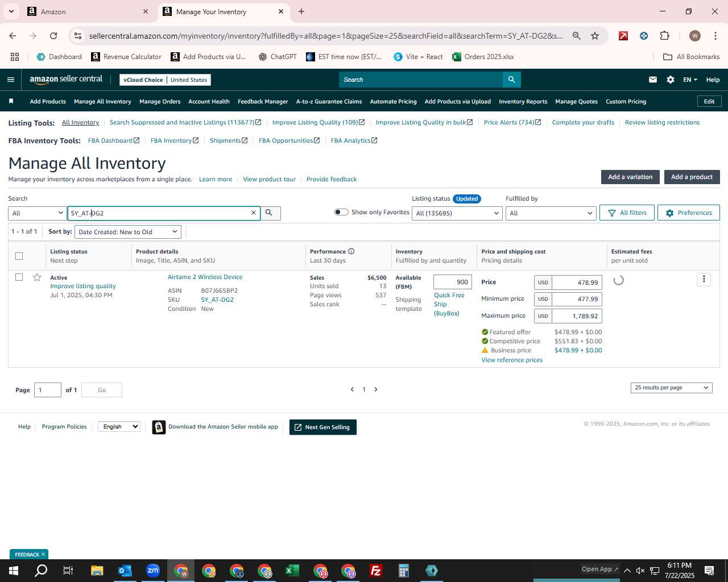This screenshot has height=582, width=728.
Task: Click Add a variation button
Action: [630, 177]
